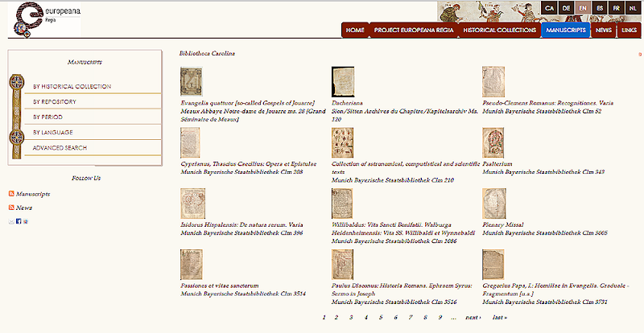Switch language to ES
Screen dimensions: 644x333
click(600, 8)
